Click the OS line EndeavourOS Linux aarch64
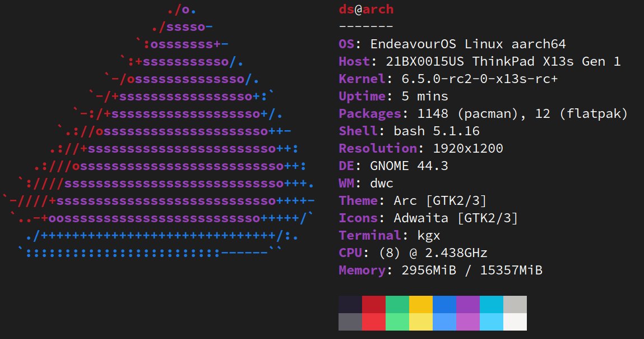644x339 pixels. pyautogui.click(x=452, y=44)
